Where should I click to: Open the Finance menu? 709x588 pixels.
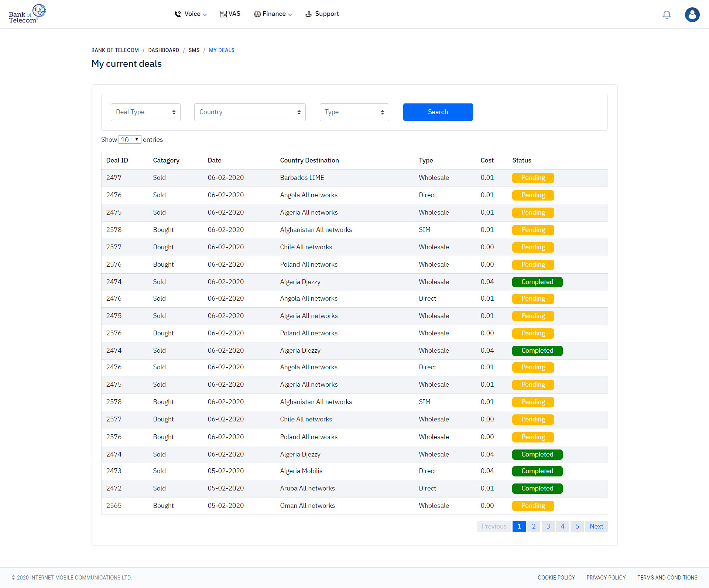pos(274,14)
